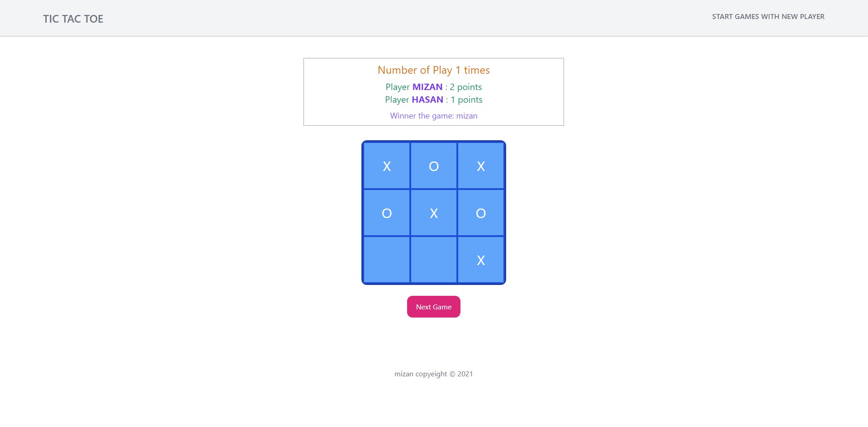Image resolution: width=868 pixels, height=427 pixels.
Task: Click the Winner the game: mizan text
Action: click(x=433, y=116)
